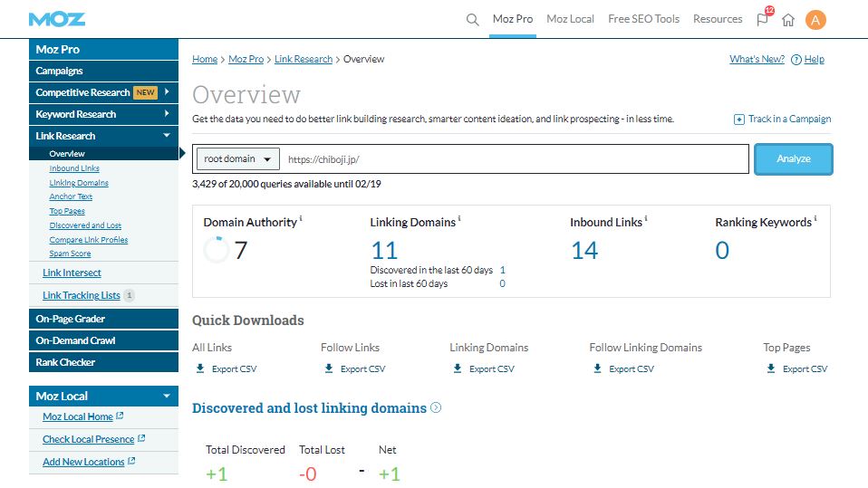Open the search magnifier icon
868x488 pixels.
[x=472, y=20]
